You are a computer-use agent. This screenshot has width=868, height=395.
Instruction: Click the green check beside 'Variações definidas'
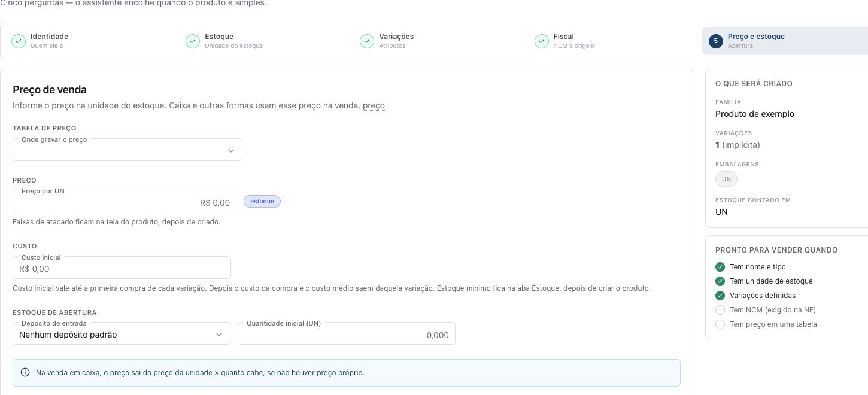[720, 296]
